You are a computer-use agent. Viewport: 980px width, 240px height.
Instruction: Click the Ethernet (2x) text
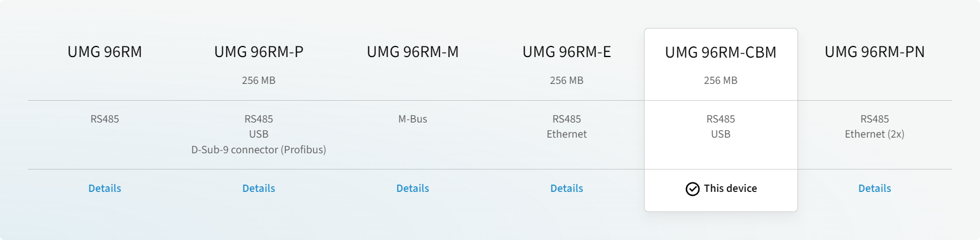pos(875,134)
